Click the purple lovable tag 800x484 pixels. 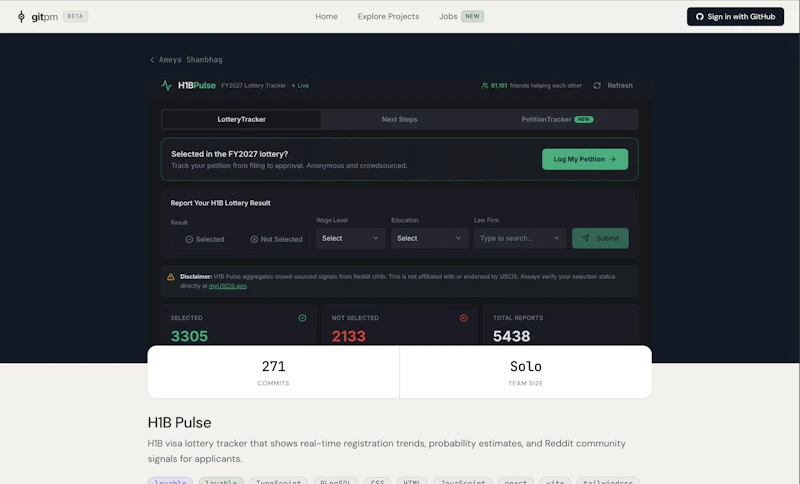pyautogui.click(x=170, y=481)
